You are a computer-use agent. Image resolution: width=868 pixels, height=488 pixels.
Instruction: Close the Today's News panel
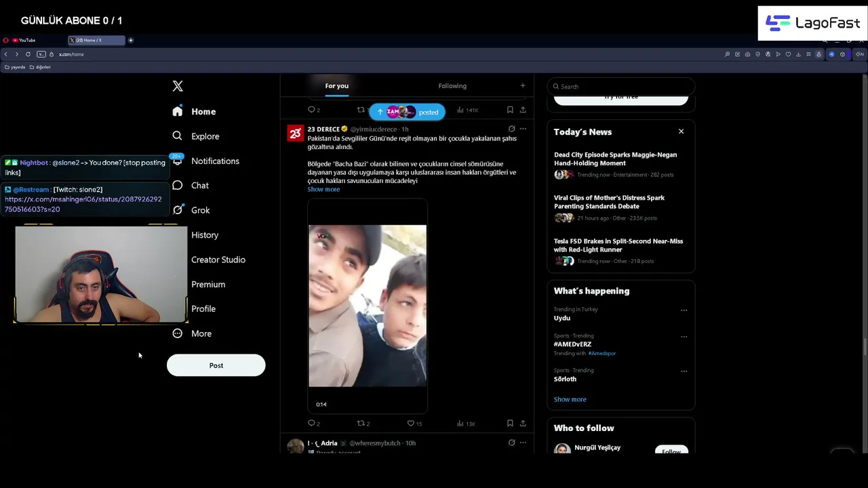pyautogui.click(x=681, y=131)
